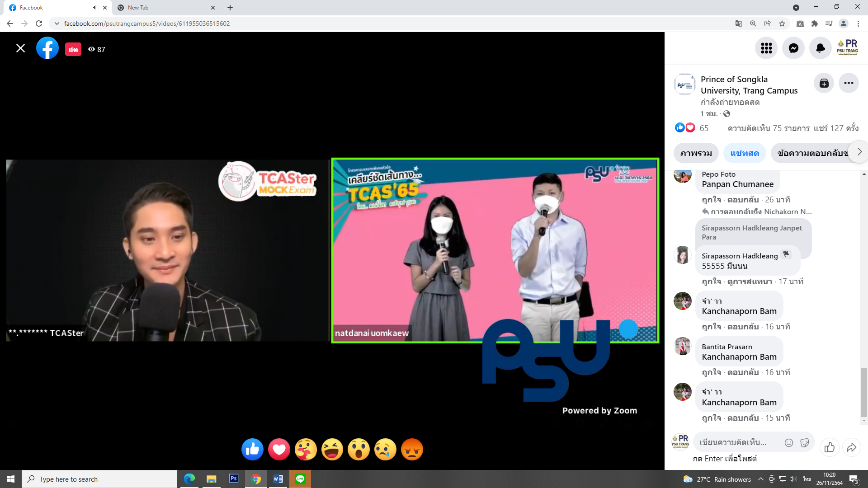Close the video viewer with X
868x488 pixels.
20,48
